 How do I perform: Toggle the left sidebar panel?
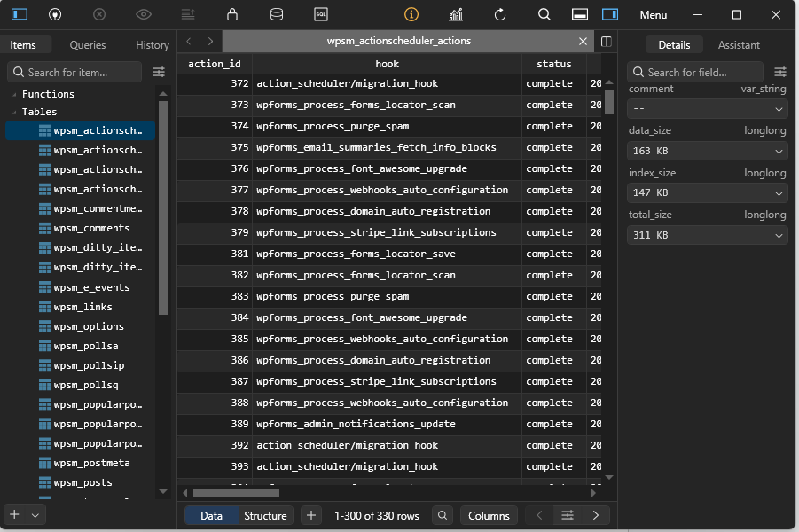pyautogui.click(x=20, y=14)
